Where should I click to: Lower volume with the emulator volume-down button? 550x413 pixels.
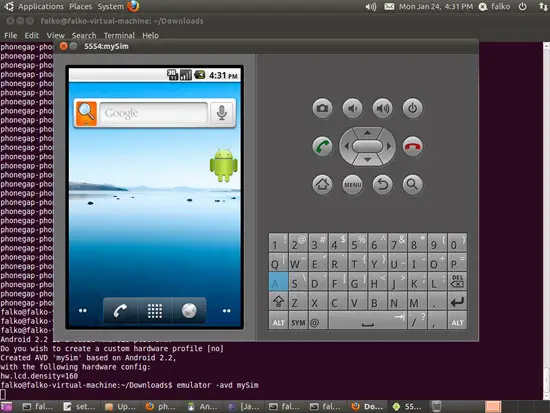(x=353, y=108)
